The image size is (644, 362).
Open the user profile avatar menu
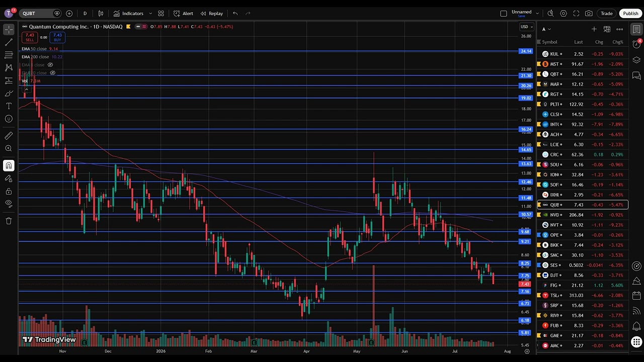(x=9, y=14)
